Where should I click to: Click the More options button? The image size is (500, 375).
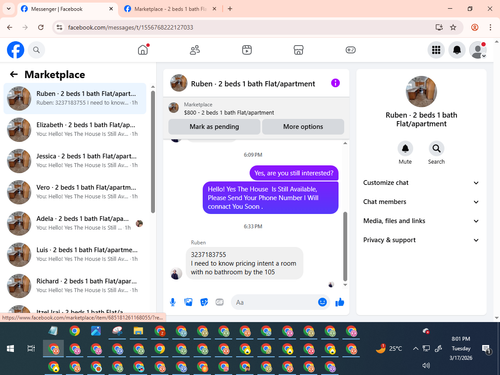click(303, 127)
